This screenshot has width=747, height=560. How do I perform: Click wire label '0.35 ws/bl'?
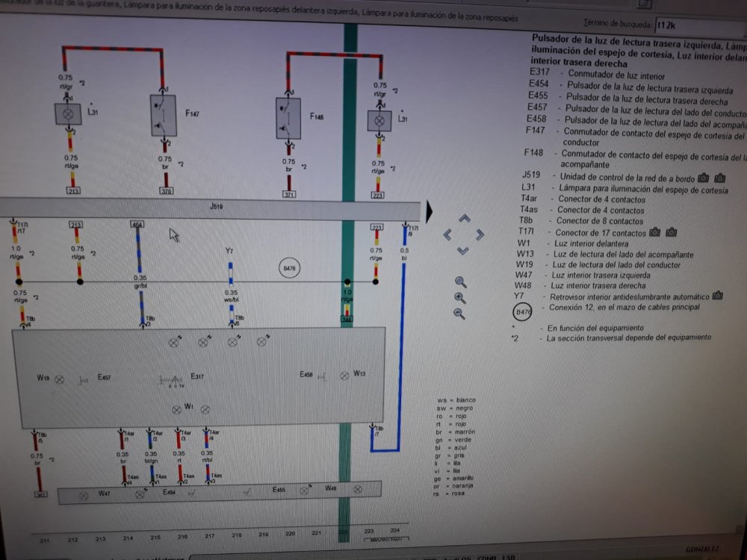coord(231,296)
